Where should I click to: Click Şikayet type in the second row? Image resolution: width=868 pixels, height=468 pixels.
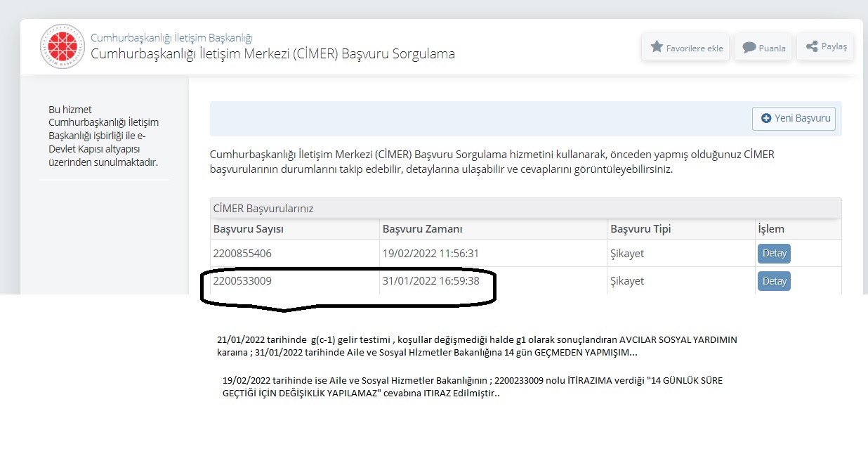point(627,281)
